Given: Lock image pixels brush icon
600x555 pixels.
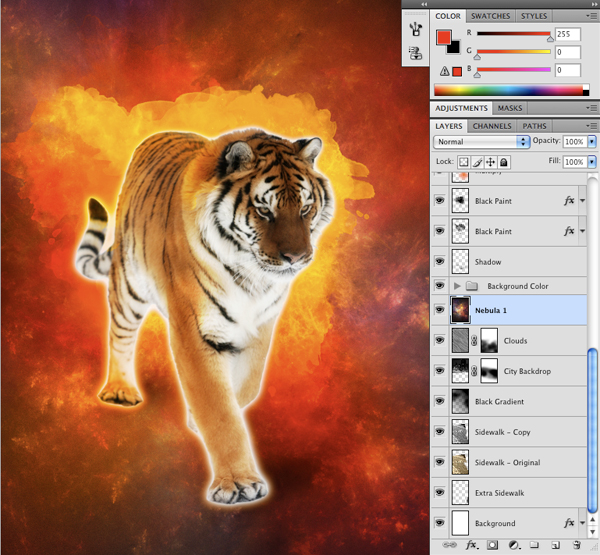Looking at the screenshot, I should click(x=477, y=162).
